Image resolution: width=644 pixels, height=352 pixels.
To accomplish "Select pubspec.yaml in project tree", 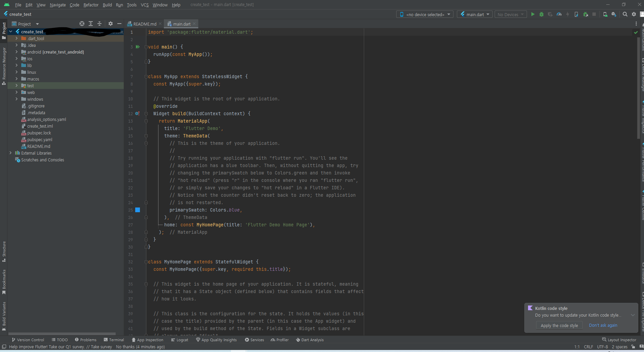I will [39, 139].
